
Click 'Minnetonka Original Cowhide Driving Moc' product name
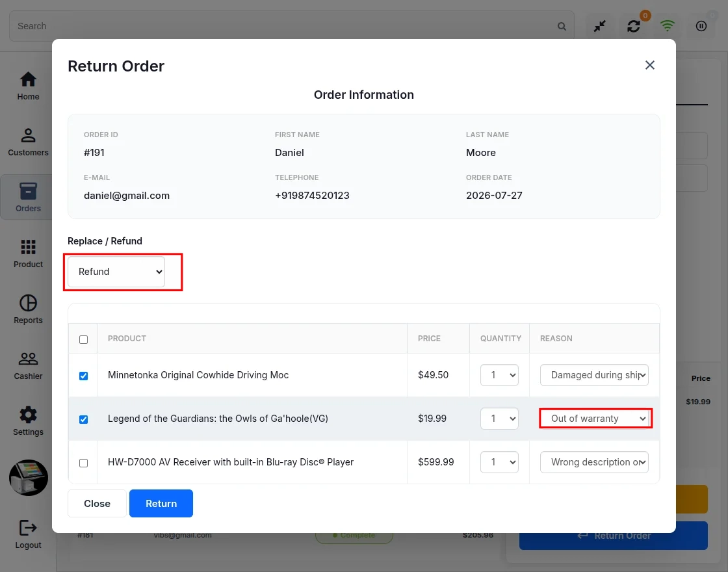coord(198,374)
